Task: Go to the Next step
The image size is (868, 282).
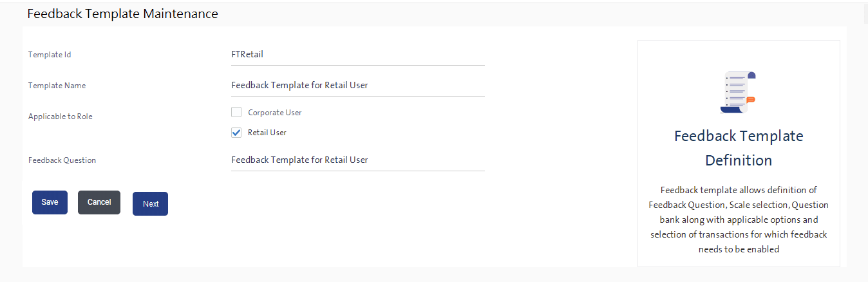Action: pyautogui.click(x=150, y=203)
